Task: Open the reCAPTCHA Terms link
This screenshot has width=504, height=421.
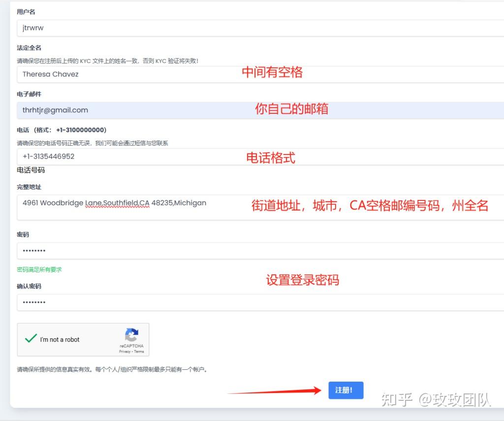Action: 138,351
